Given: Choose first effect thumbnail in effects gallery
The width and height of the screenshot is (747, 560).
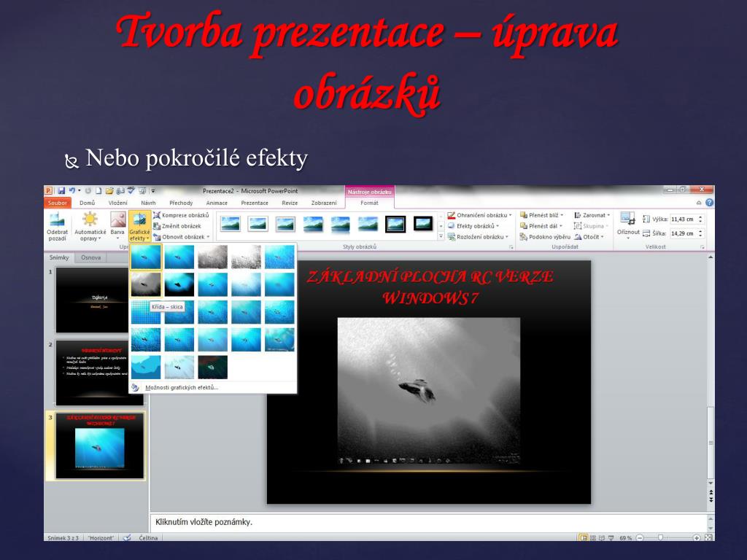Looking at the screenshot, I should click(146, 257).
